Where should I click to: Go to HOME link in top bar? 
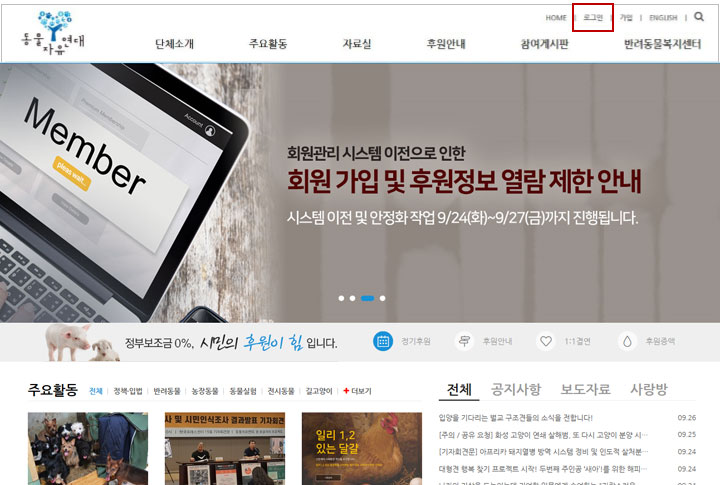[x=556, y=17]
